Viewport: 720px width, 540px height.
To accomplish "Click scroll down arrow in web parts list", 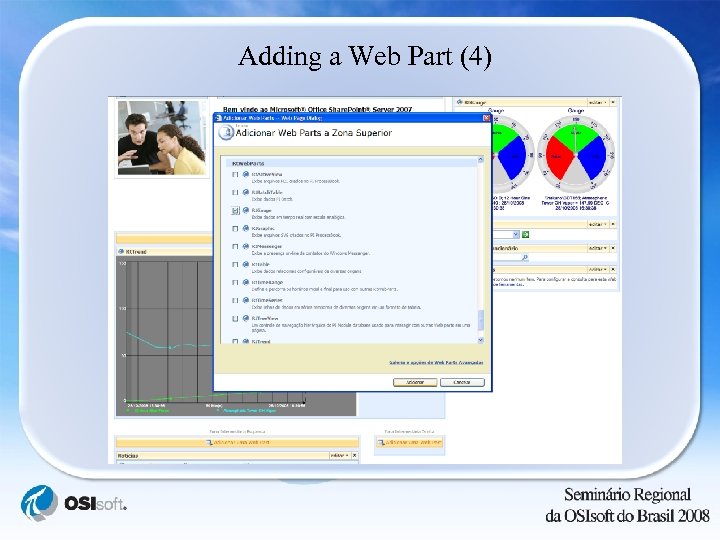I will pos(481,340).
